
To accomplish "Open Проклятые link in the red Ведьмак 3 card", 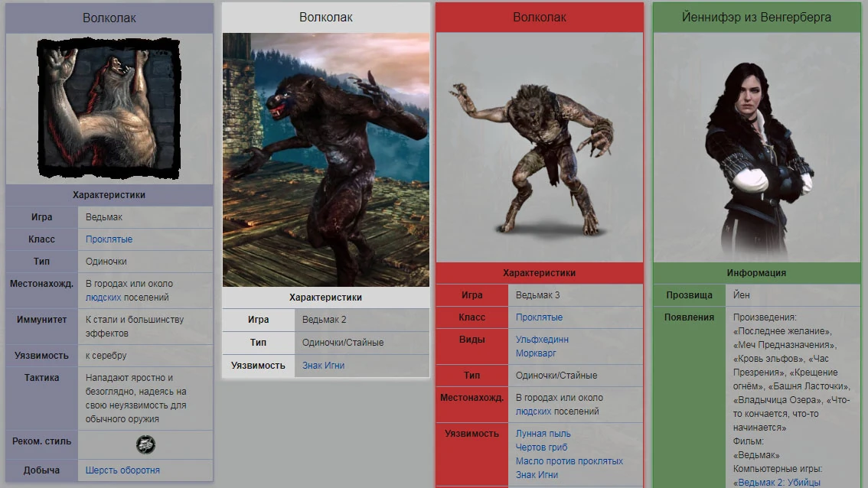I will pos(539,317).
